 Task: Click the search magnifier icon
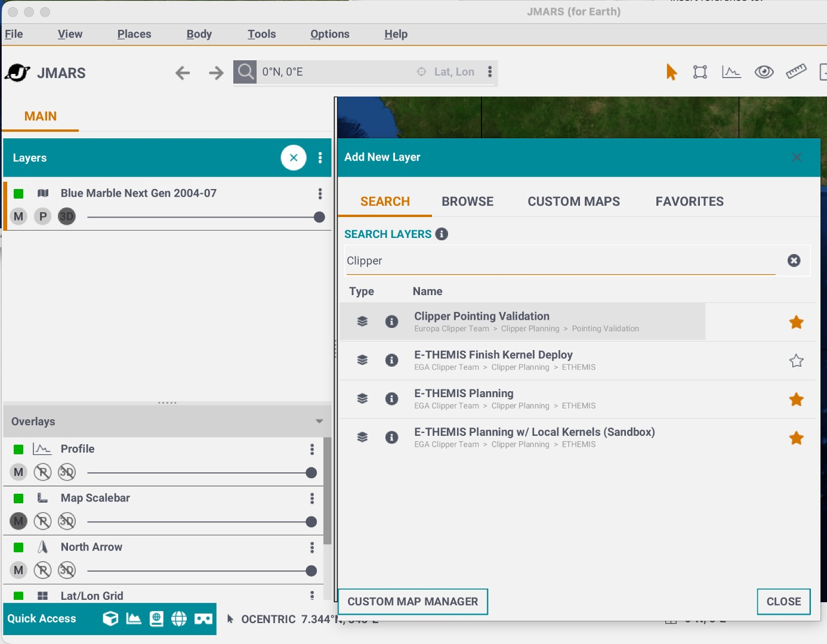245,72
